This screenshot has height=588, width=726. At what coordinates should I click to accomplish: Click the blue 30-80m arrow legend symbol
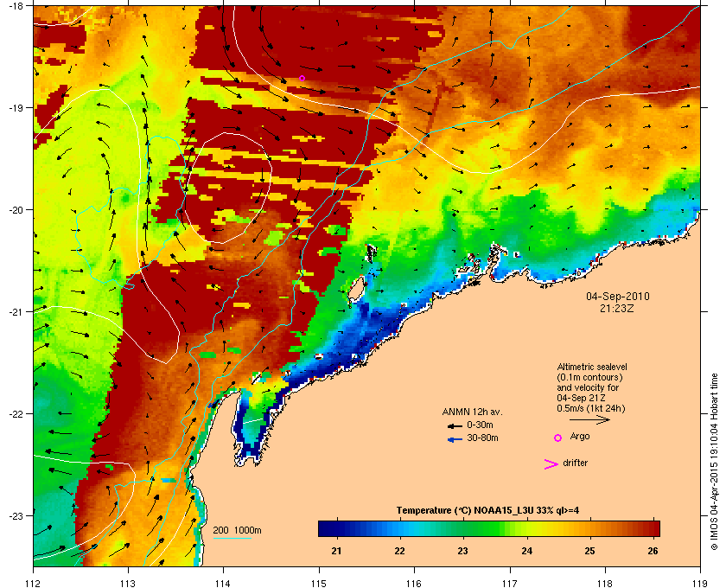(455, 438)
